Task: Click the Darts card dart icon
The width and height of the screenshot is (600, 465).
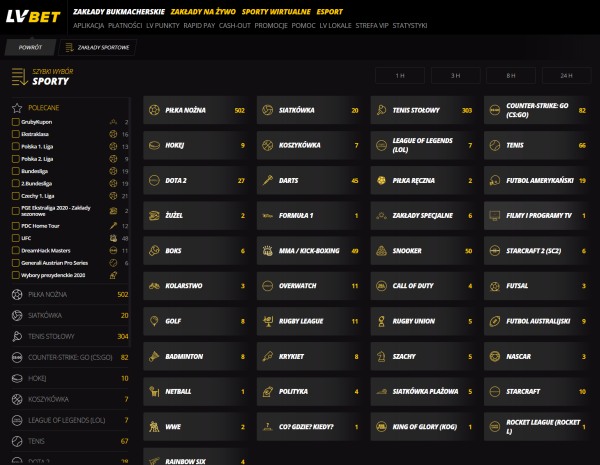Action: click(267, 180)
